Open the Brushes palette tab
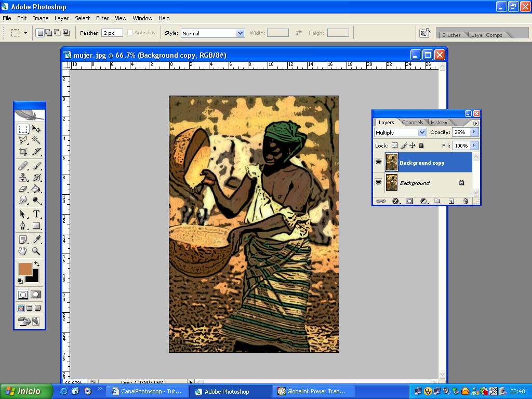The image size is (532, 399). pyautogui.click(x=451, y=35)
